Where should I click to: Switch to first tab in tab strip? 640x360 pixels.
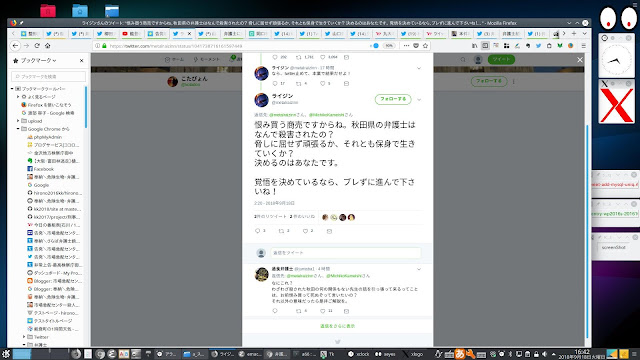pyautogui.click(x=30, y=33)
